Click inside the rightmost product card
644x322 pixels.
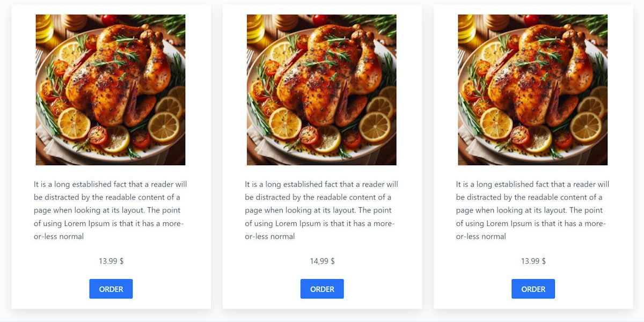[x=533, y=247]
